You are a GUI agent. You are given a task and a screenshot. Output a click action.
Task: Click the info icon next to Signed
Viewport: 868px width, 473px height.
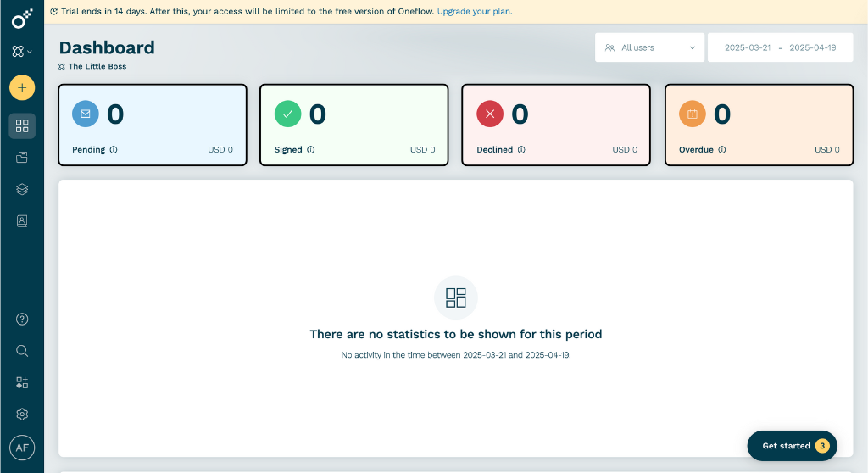point(310,149)
